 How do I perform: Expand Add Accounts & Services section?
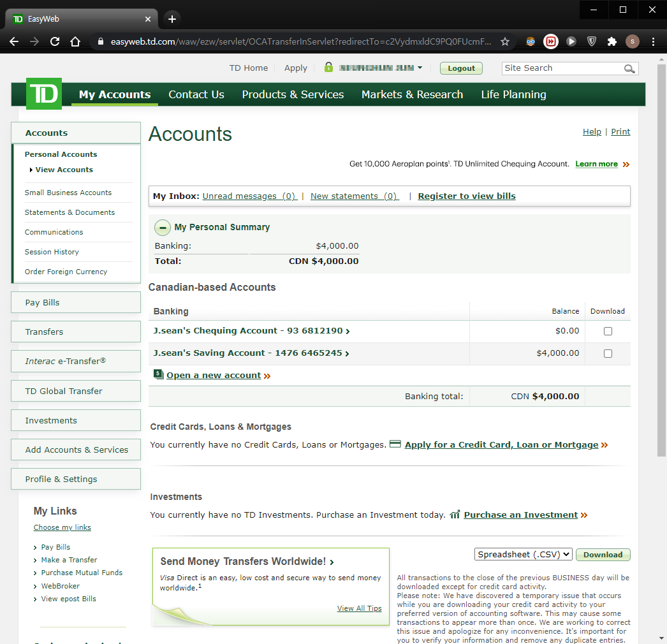76,450
